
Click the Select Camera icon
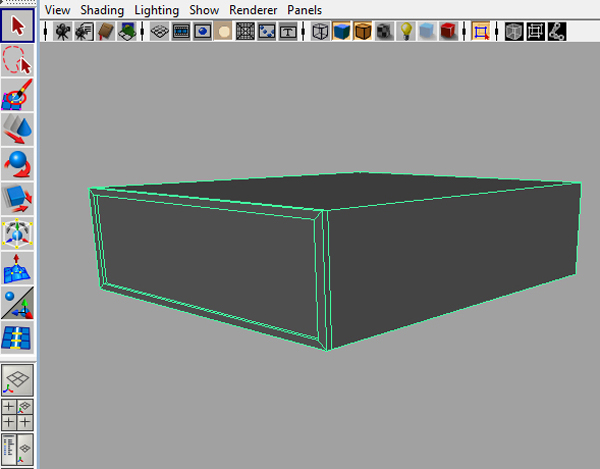62,31
